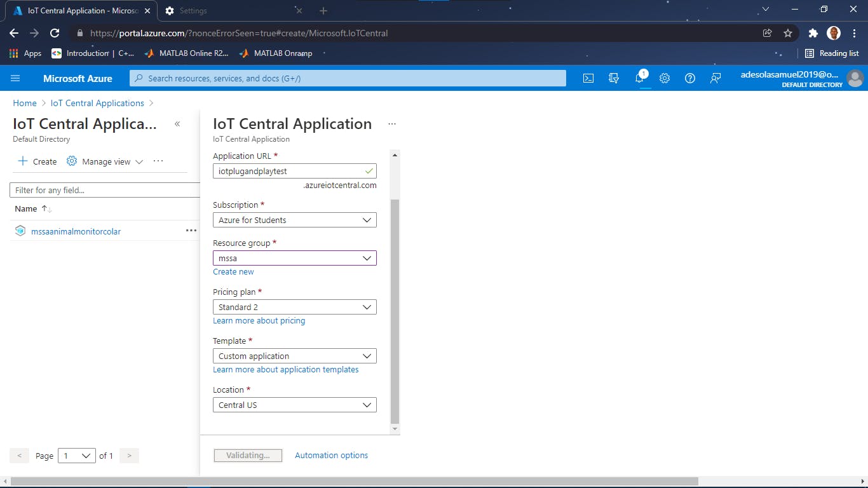Open the Manage view dropdown
The width and height of the screenshot is (868, 488).
(x=105, y=161)
